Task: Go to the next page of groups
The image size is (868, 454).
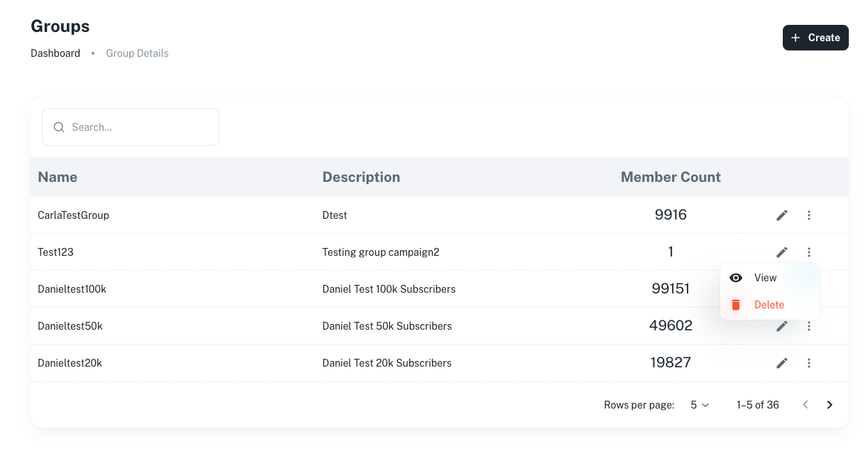Action: tap(830, 405)
